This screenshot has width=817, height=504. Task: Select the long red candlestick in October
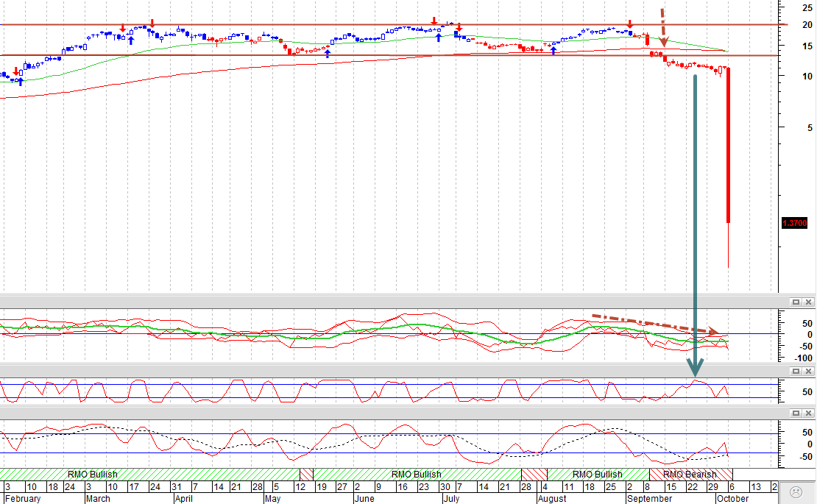[729, 146]
